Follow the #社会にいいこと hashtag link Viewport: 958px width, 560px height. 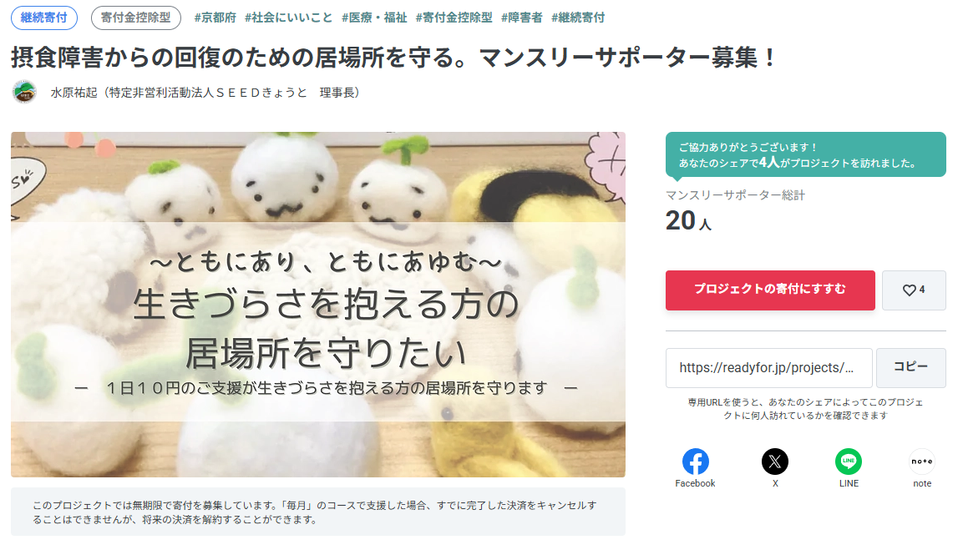(288, 18)
